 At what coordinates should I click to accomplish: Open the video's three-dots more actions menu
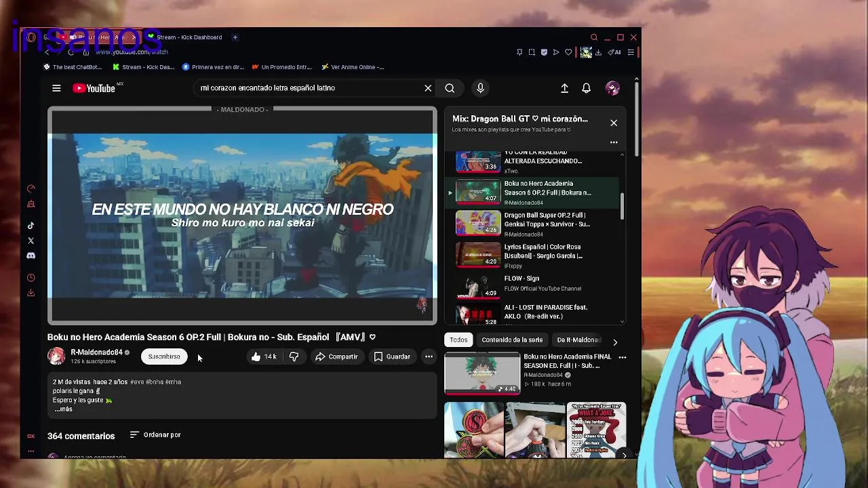click(x=429, y=357)
